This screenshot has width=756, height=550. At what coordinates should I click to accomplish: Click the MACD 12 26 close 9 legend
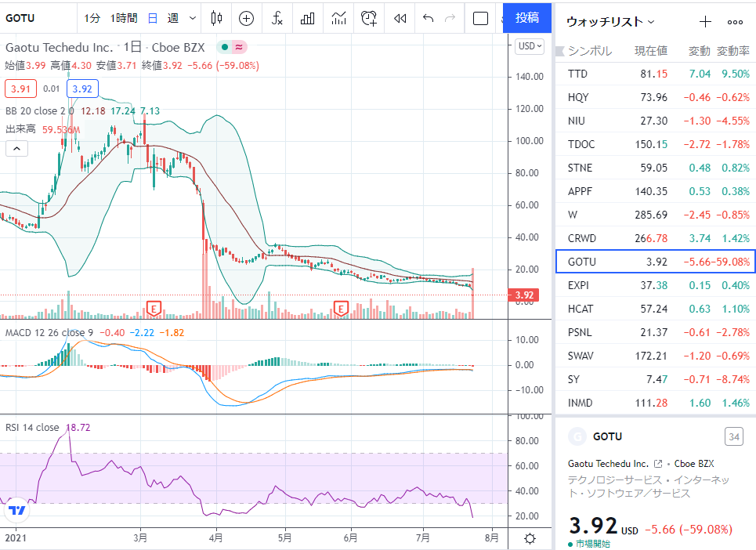pos(49,333)
